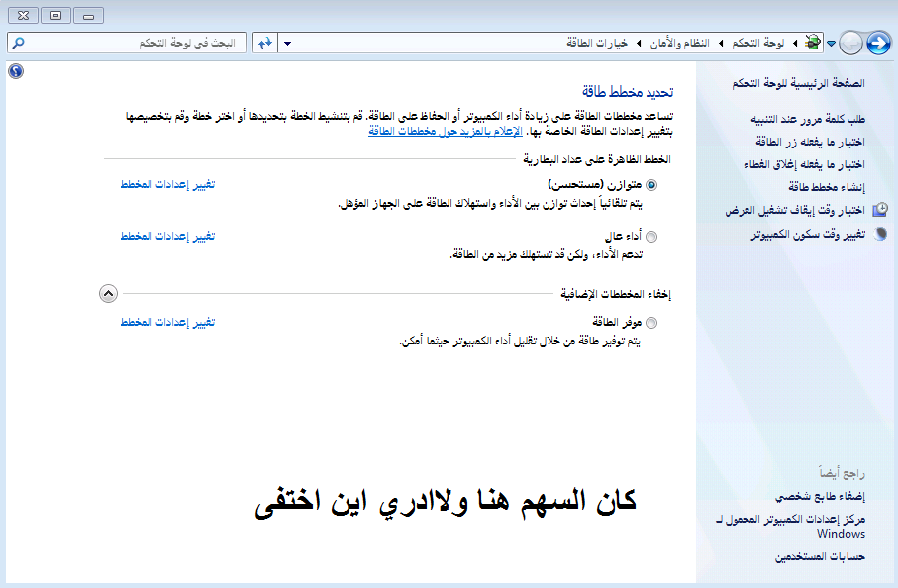Open "حسابات المستخدمين" under see also
Image resolution: width=898 pixels, height=588 pixels.
(x=820, y=557)
